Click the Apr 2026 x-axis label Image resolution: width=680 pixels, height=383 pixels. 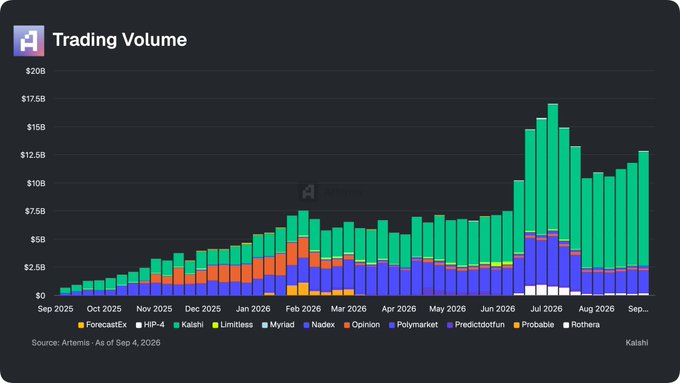(399, 309)
